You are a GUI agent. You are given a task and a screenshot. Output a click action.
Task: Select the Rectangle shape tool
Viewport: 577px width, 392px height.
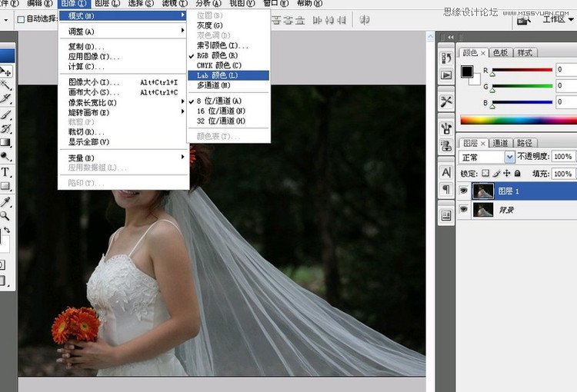click(5, 186)
